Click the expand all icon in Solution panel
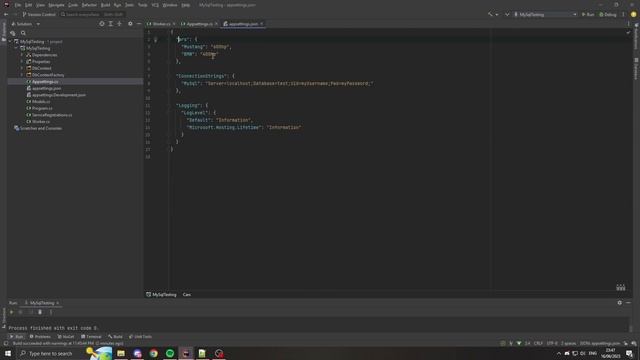 (x=111, y=24)
